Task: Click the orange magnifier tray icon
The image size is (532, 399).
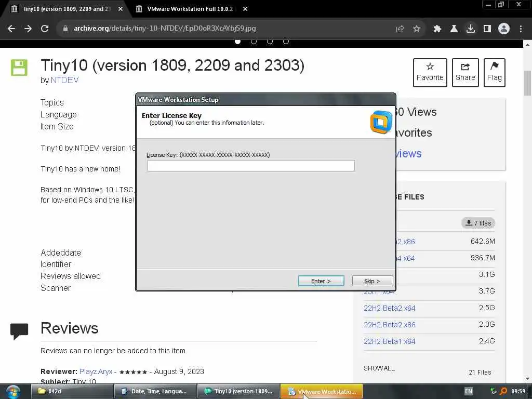Action: point(503,391)
